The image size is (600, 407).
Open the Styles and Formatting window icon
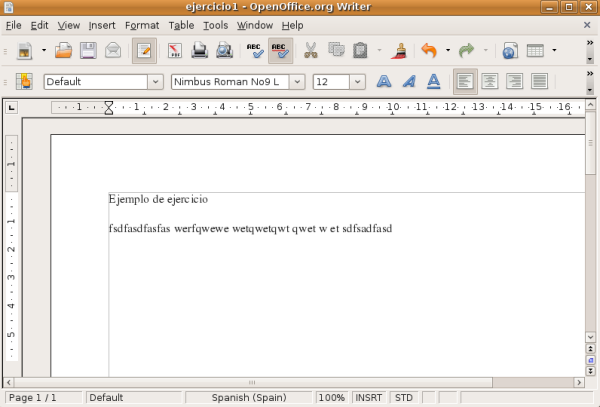pos(24,81)
